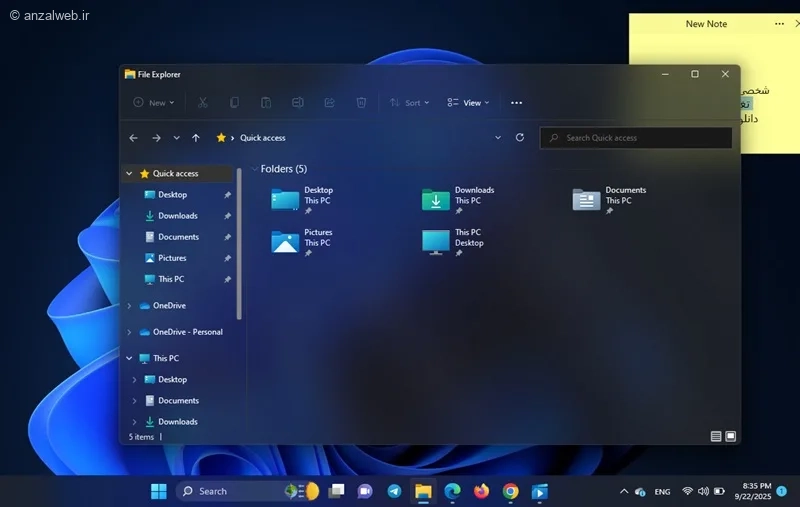This screenshot has width=800, height=507.
Task: Click the Search Quick access field
Action: pyautogui.click(x=640, y=138)
